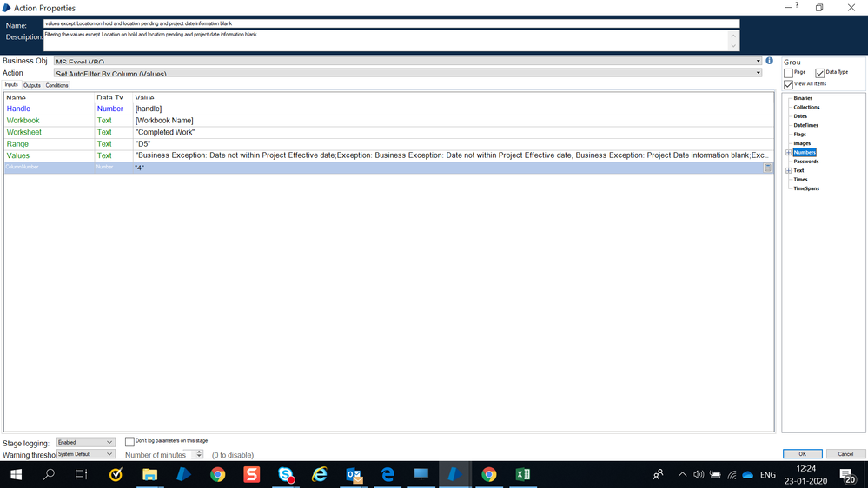Viewport: 868px width, 488px height.
Task: Click the Worksheet value "Completed Work"
Action: pos(165,132)
